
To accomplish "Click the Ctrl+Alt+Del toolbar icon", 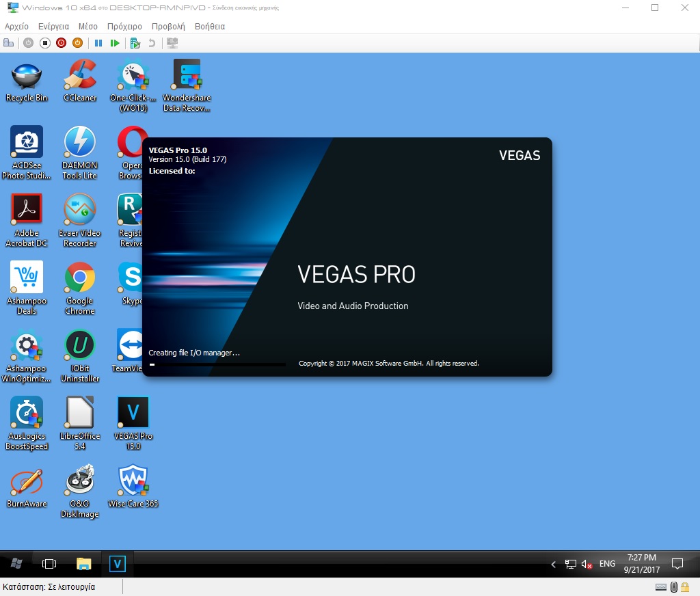I will coord(8,43).
